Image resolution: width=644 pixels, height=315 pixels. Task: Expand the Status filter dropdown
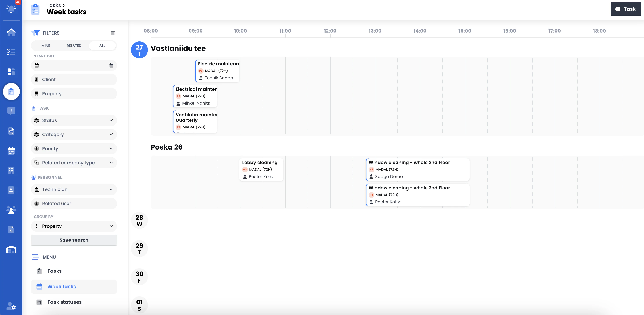[x=74, y=120]
